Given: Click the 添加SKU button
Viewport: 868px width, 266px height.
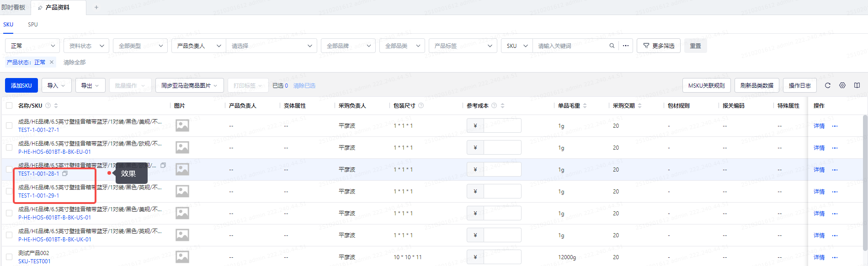Looking at the screenshot, I should coord(21,85).
